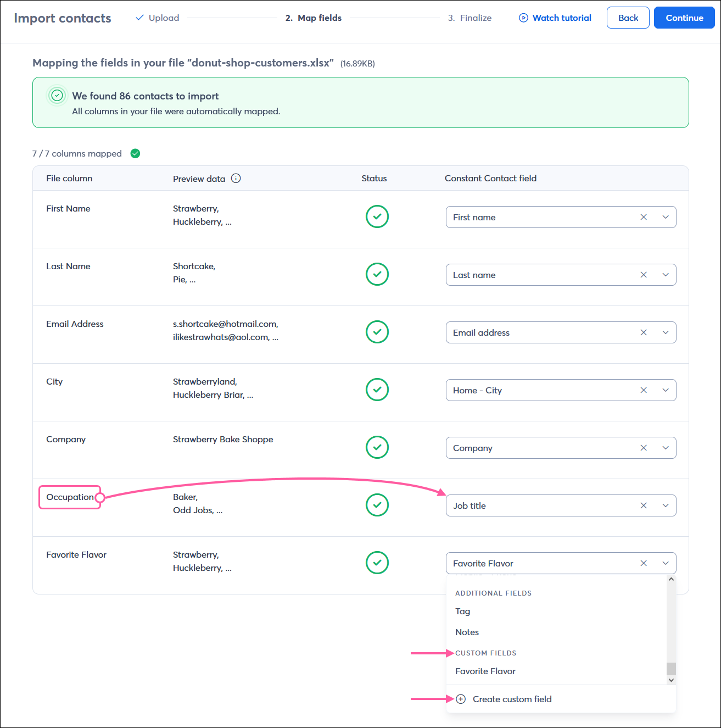Click the First Name status checkmark icon
Image resolution: width=721 pixels, height=728 pixels.
[x=377, y=216]
